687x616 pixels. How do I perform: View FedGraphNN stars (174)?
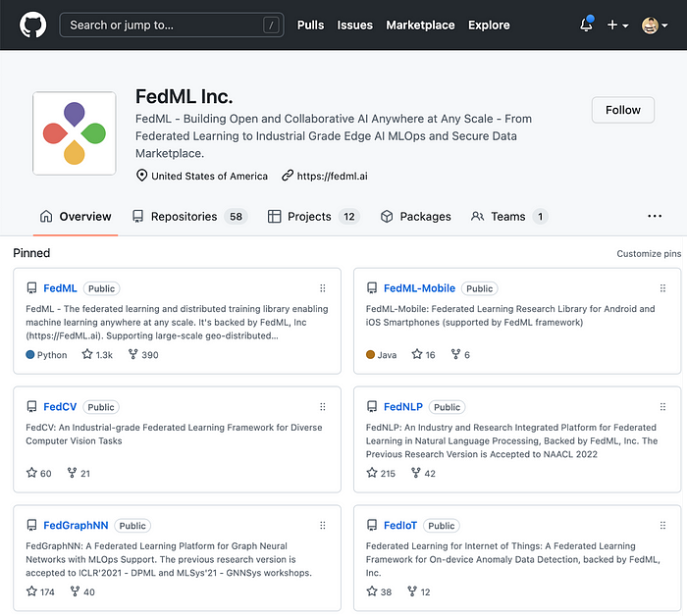click(x=40, y=591)
